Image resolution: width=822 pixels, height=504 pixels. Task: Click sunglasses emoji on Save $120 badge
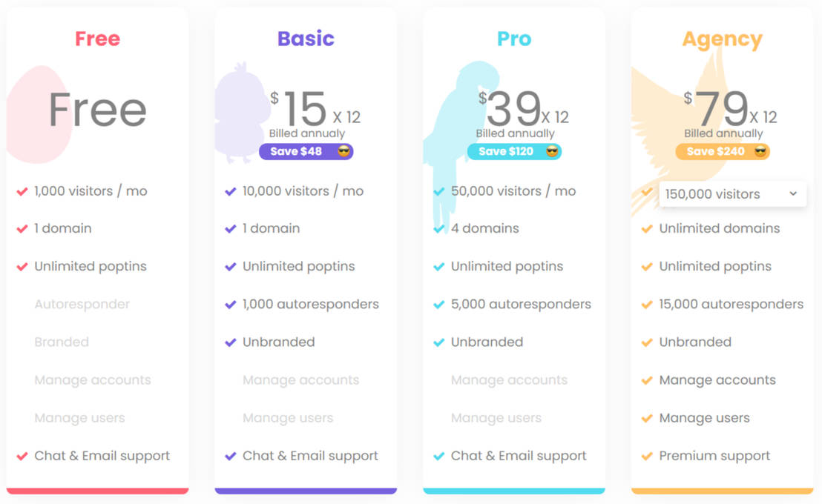551,151
